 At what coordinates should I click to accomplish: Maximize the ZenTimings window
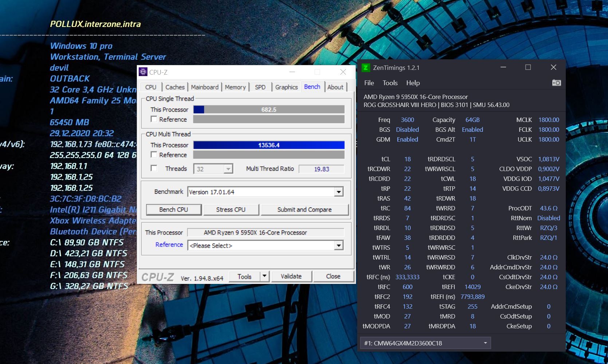pos(528,67)
